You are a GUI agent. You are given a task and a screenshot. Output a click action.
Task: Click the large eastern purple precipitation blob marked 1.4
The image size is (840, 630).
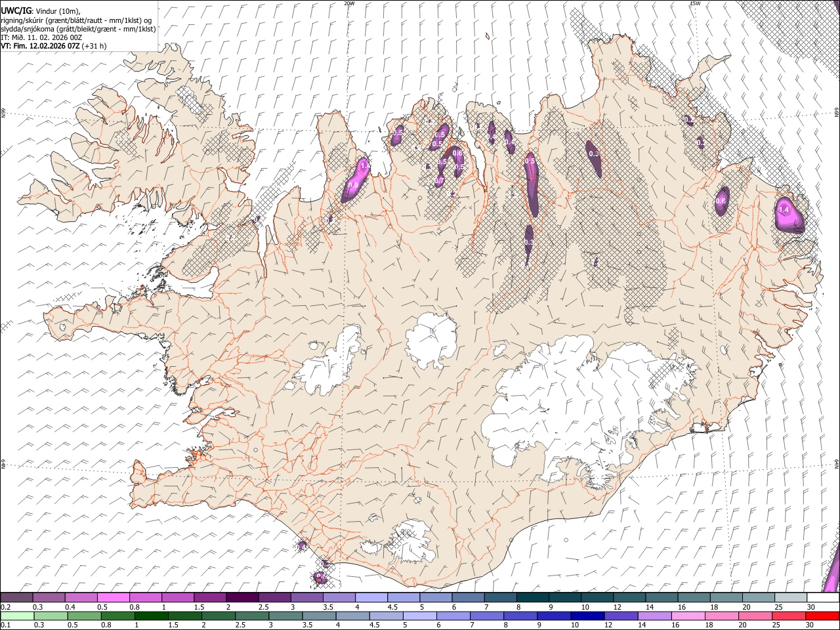point(791,215)
